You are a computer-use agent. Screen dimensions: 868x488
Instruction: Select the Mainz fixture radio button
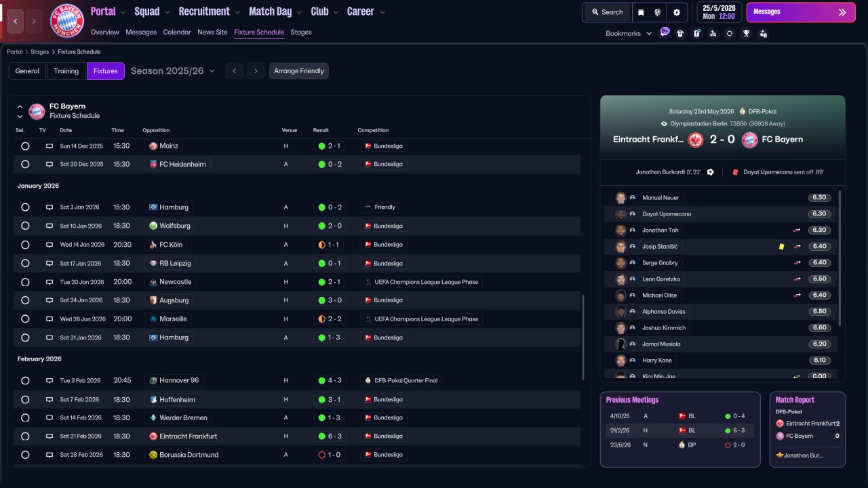(x=25, y=146)
